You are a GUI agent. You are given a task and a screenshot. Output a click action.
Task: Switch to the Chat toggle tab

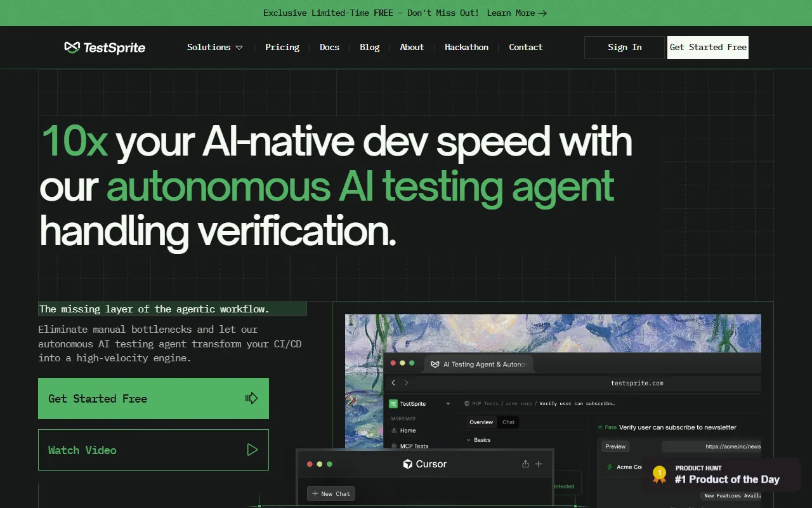click(508, 422)
